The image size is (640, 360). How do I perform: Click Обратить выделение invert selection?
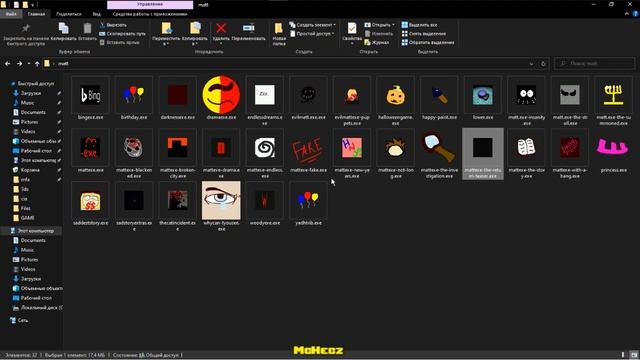tap(428, 42)
